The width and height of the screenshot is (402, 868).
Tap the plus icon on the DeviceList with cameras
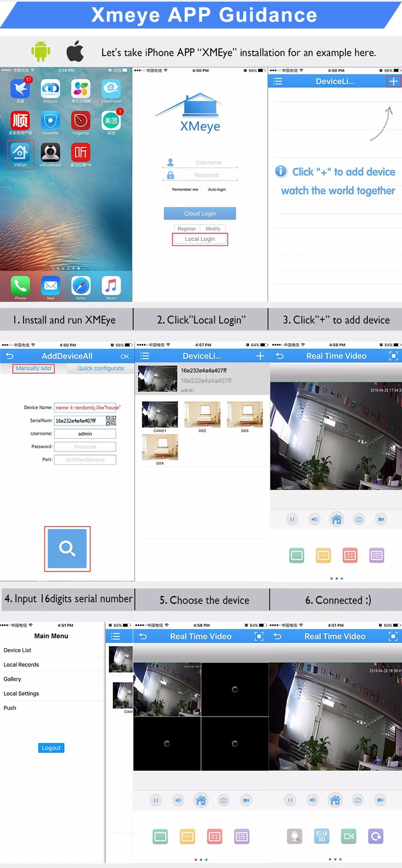click(x=260, y=356)
